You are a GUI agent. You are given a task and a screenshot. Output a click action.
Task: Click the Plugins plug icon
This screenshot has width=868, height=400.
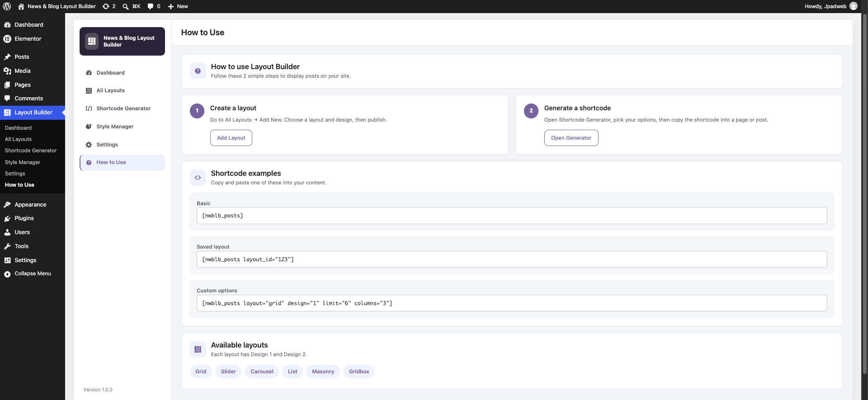[x=7, y=218]
